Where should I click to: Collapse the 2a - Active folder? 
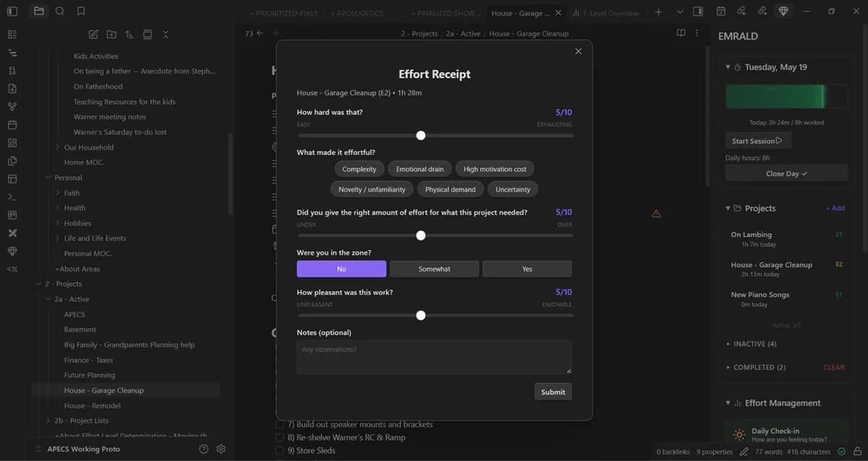48,299
